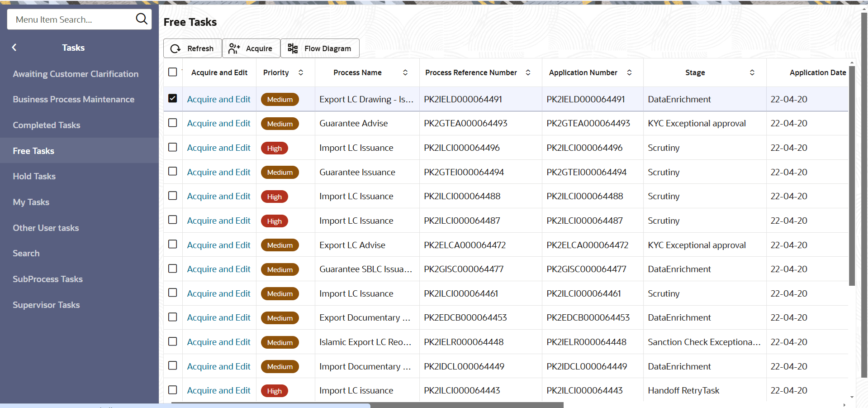868x408 pixels.
Task: Select checkbox for Guarantee Issuance row
Action: click(172, 171)
